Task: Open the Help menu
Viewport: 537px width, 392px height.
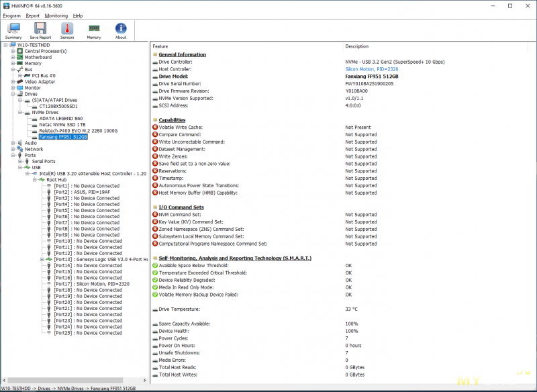Action: 78,15
